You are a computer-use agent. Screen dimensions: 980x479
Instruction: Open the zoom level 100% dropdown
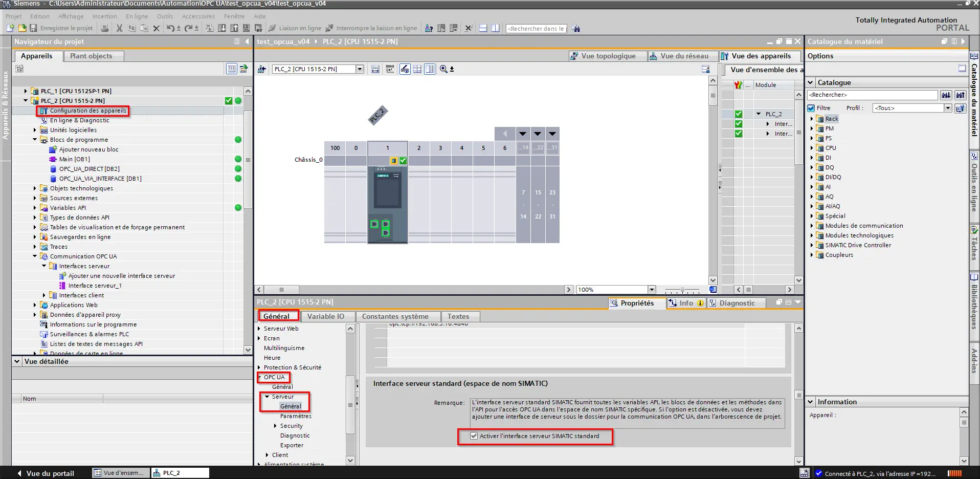651,290
